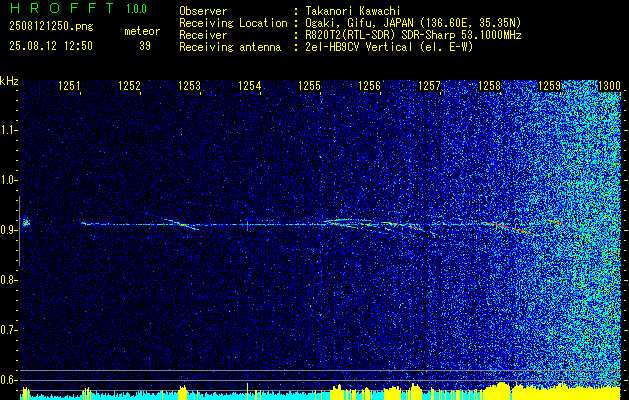
Task: Click the kHz axis unit label
Action: [x=9, y=81]
